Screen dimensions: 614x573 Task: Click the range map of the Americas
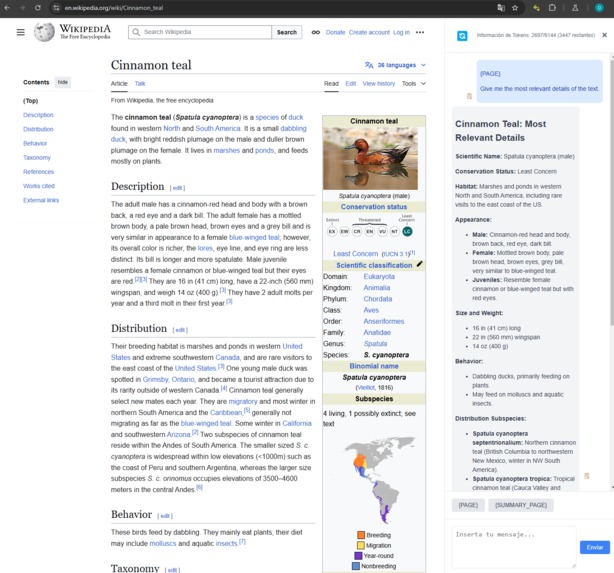coord(375,481)
